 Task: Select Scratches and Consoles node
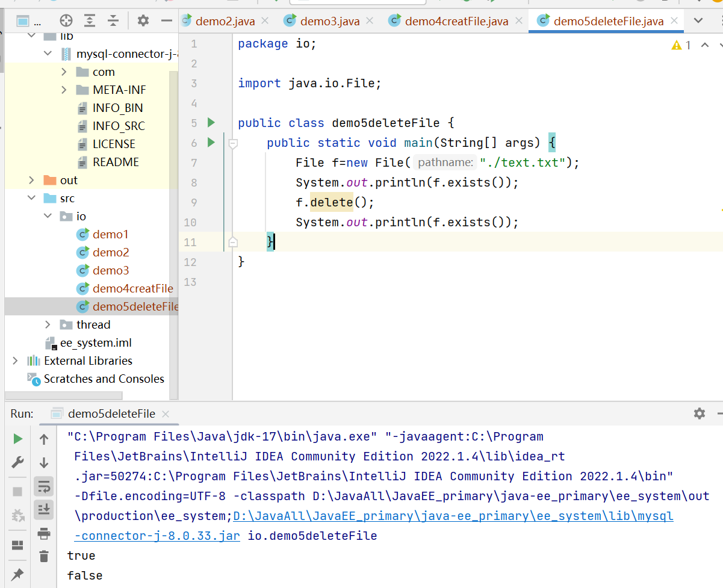(104, 379)
